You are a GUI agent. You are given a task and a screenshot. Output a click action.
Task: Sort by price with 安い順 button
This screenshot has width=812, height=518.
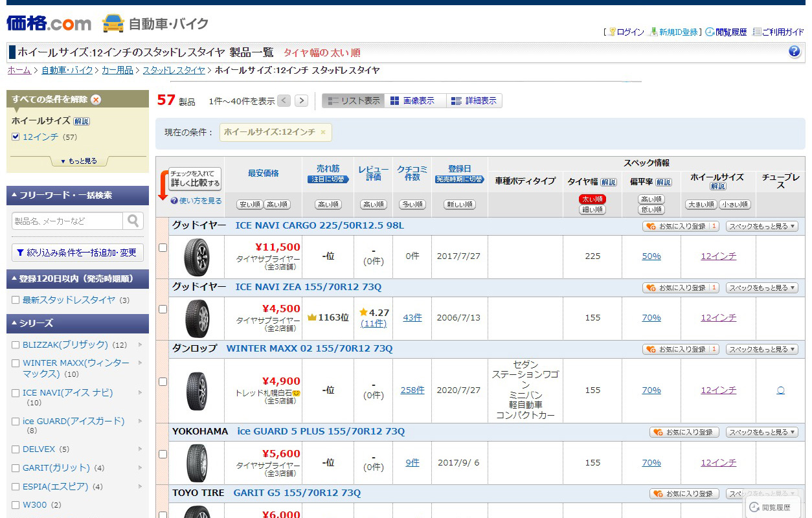click(x=249, y=205)
